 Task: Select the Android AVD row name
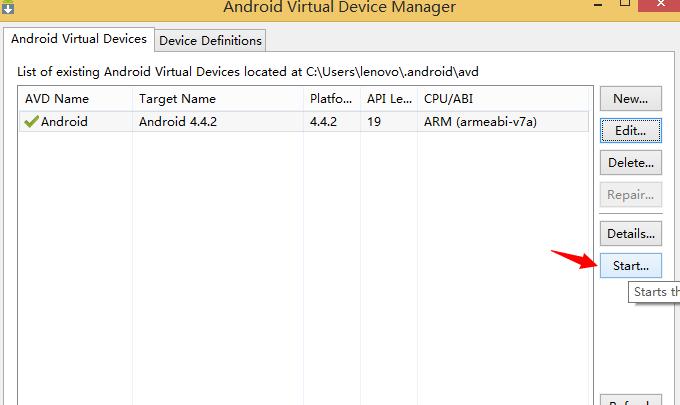[64, 121]
